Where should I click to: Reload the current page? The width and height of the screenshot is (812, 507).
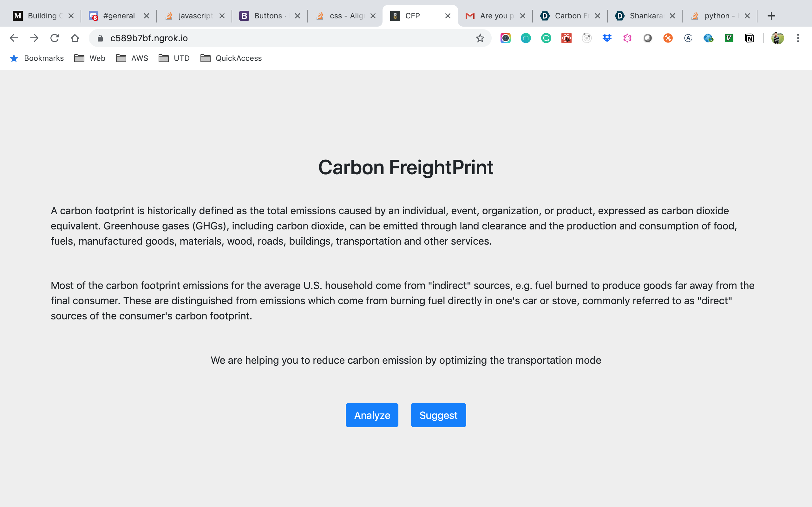54,38
